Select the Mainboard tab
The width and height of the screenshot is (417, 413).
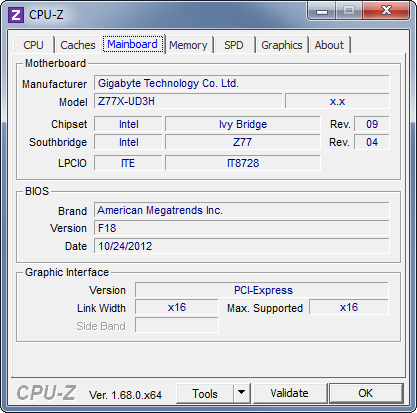(x=133, y=44)
